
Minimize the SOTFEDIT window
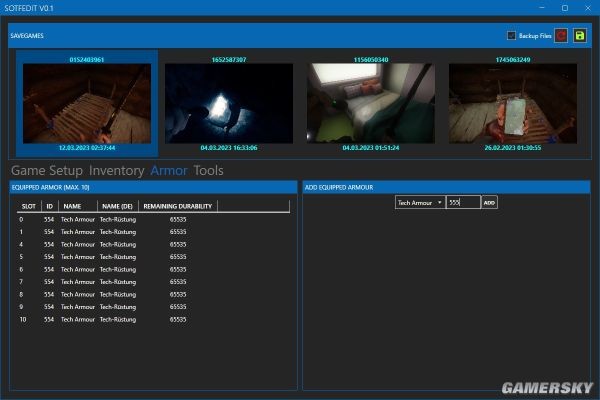pyautogui.click(x=542, y=8)
